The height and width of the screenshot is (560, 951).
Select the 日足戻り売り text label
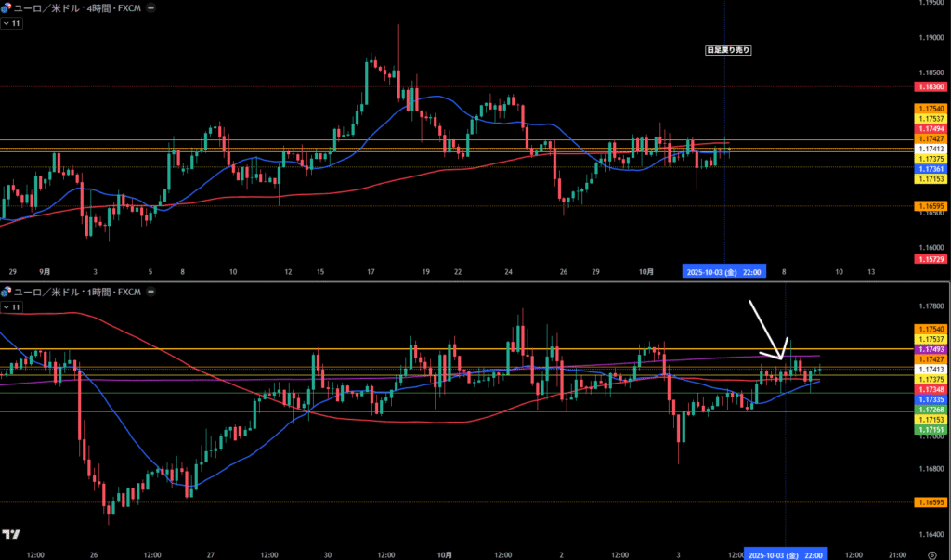coord(728,50)
